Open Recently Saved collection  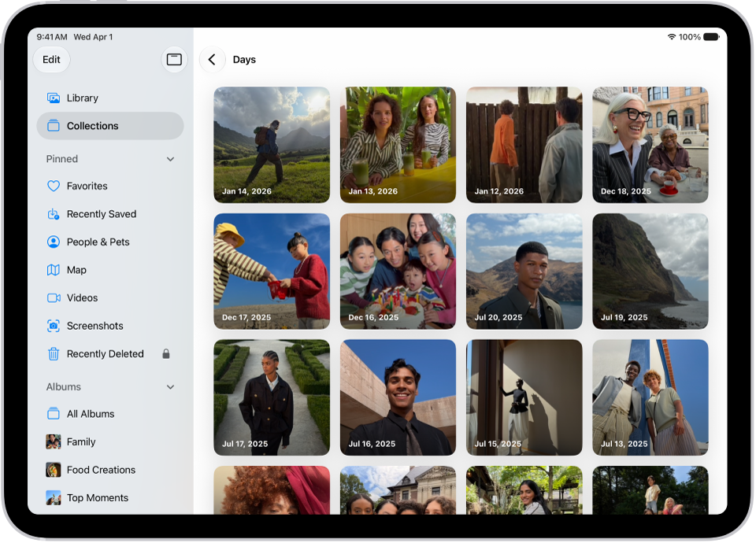coord(110,214)
